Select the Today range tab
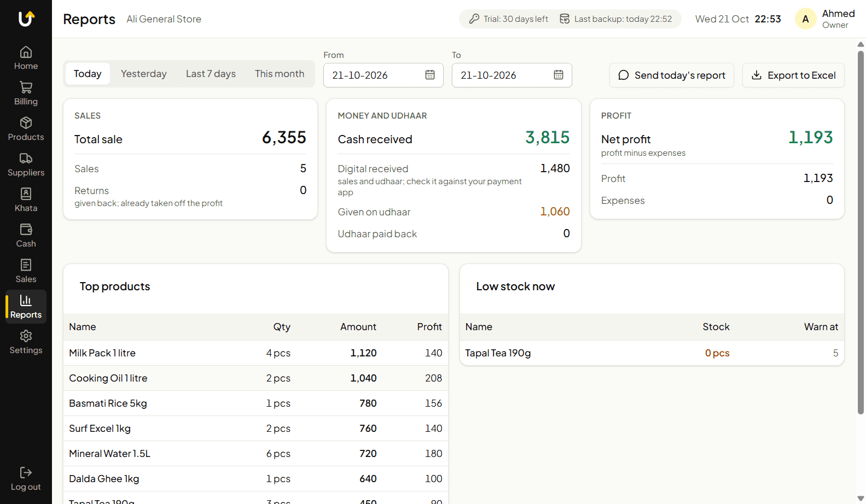This screenshot has height=504, width=866. pyautogui.click(x=88, y=74)
